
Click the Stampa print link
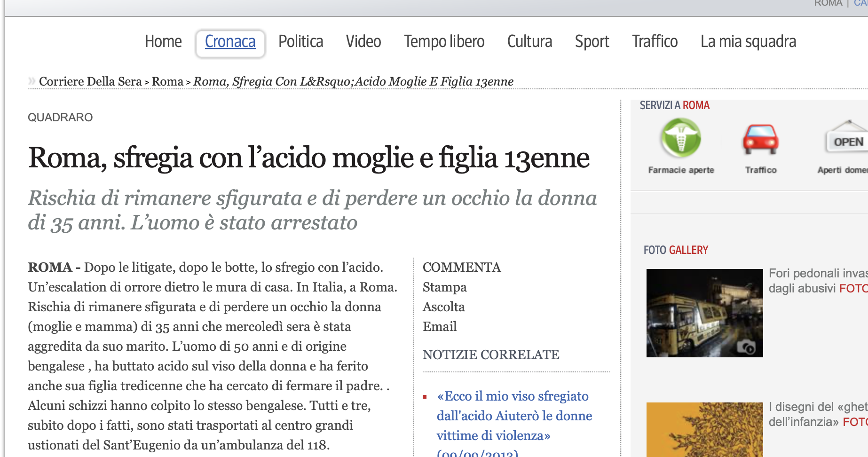444,287
